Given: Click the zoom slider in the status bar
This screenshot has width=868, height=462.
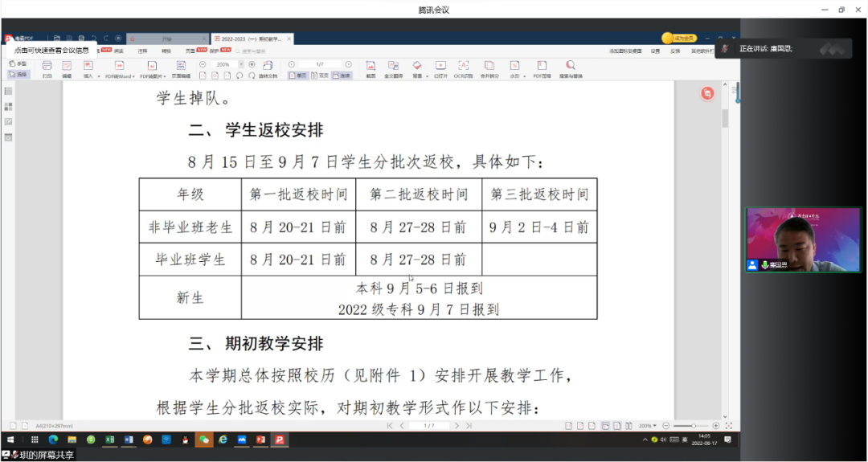Looking at the screenshot, I should coord(691,425).
